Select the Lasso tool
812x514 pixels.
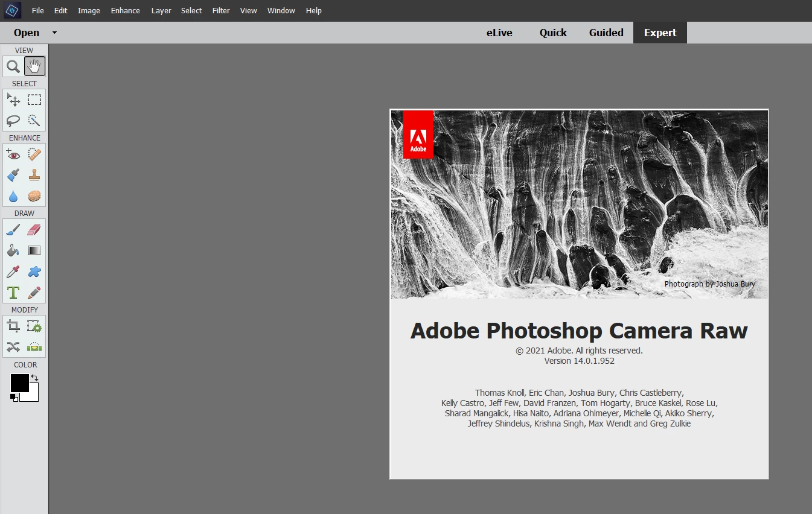click(13, 121)
